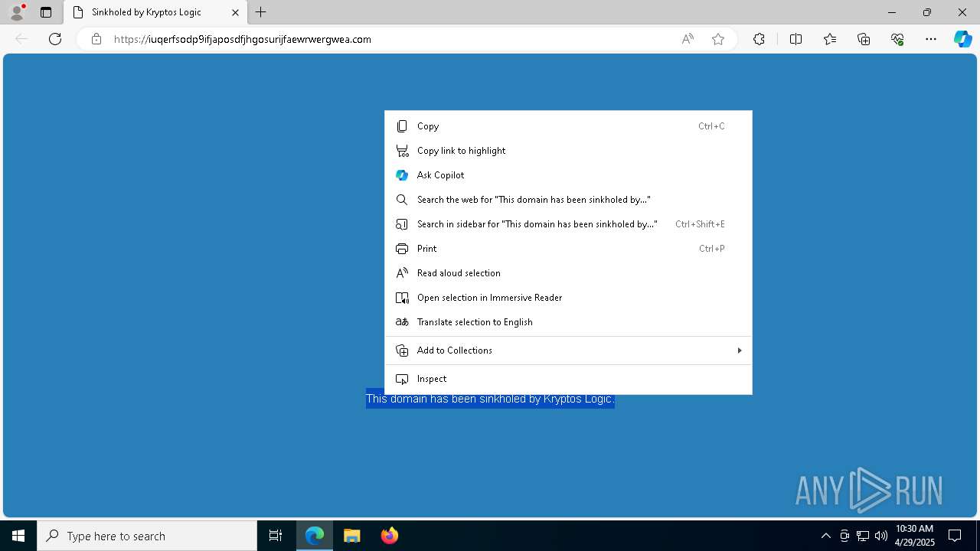This screenshot has height=551, width=980.
Task: Choose Search in sidebar for selection
Action: point(568,224)
